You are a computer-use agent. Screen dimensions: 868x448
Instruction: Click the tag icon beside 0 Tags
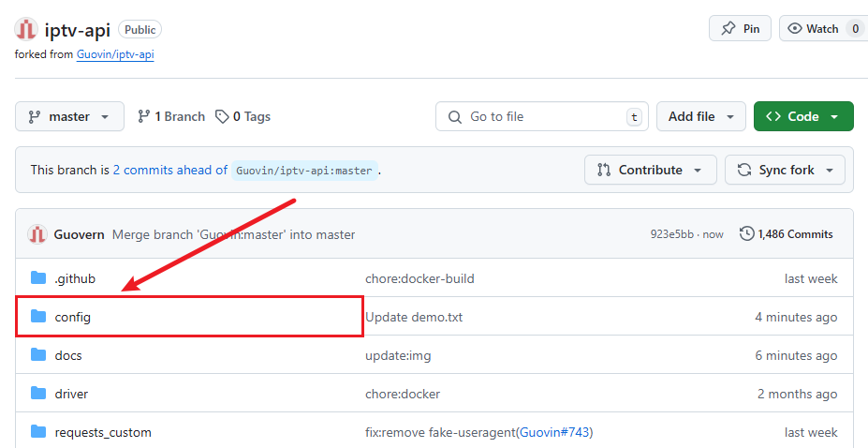(x=222, y=116)
